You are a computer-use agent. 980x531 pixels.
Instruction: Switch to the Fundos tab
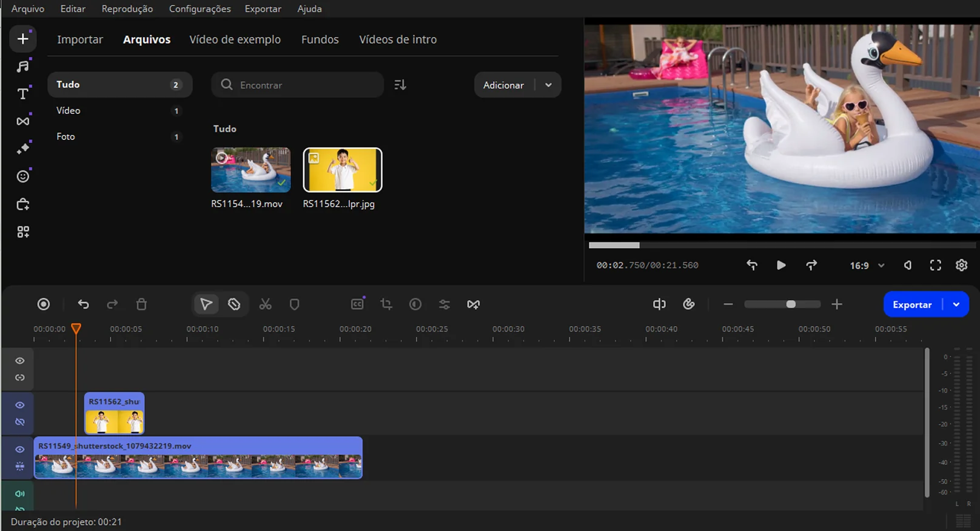click(x=320, y=39)
